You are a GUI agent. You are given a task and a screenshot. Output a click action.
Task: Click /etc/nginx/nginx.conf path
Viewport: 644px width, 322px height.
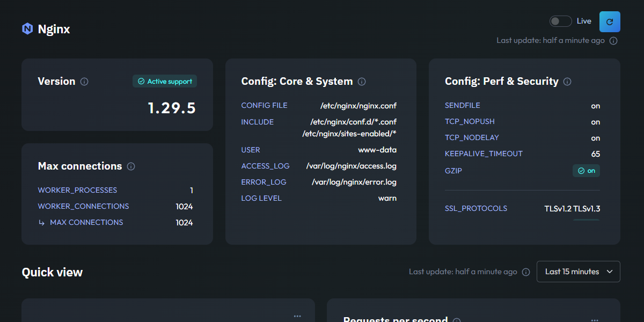(358, 106)
